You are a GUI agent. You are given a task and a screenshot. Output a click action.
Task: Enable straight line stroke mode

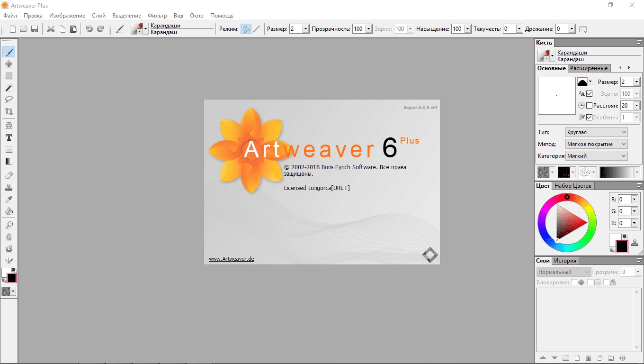[257, 29]
